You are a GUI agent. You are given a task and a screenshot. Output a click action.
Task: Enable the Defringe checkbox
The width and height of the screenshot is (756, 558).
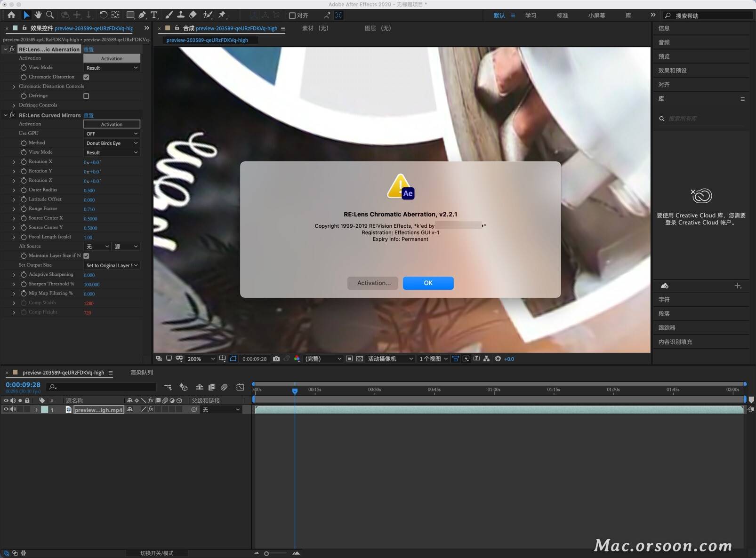coord(86,96)
